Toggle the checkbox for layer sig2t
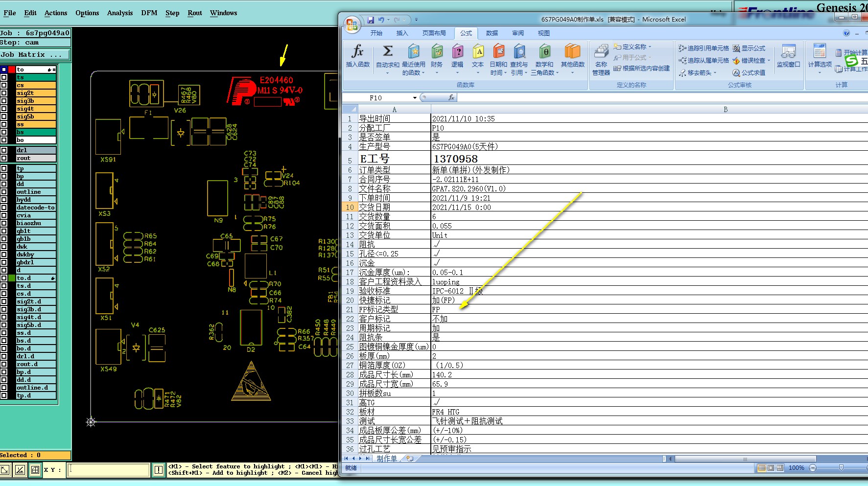The height and width of the screenshot is (486, 868). [x=4, y=93]
